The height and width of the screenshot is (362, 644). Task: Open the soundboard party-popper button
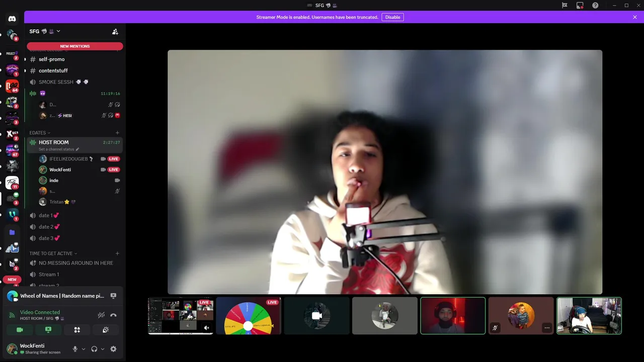tap(106, 330)
